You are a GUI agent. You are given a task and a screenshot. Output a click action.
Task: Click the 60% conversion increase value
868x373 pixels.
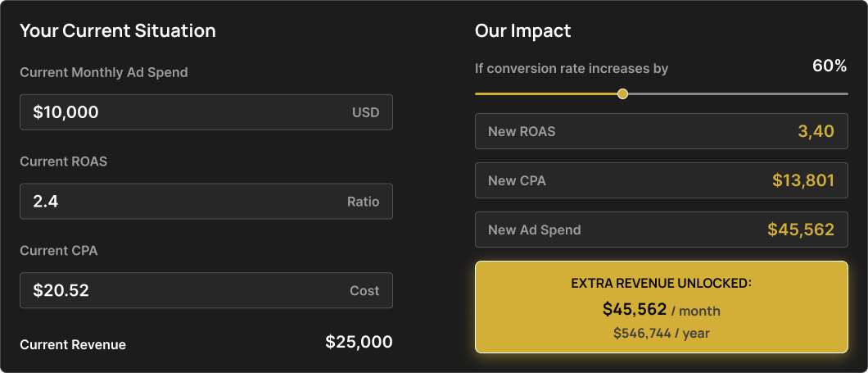point(830,66)
